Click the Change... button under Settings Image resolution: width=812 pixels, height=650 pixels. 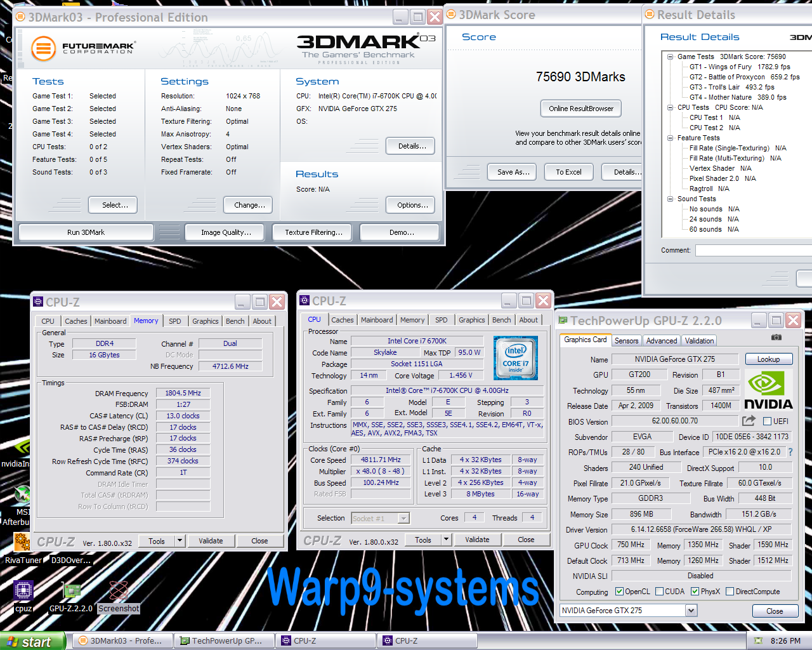tap(249, 205)
